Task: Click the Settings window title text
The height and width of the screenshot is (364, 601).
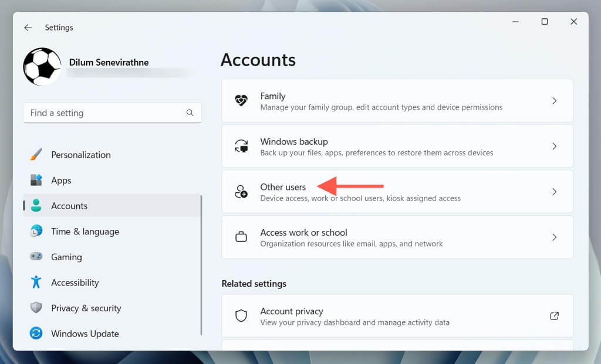Action: [59, 28]
